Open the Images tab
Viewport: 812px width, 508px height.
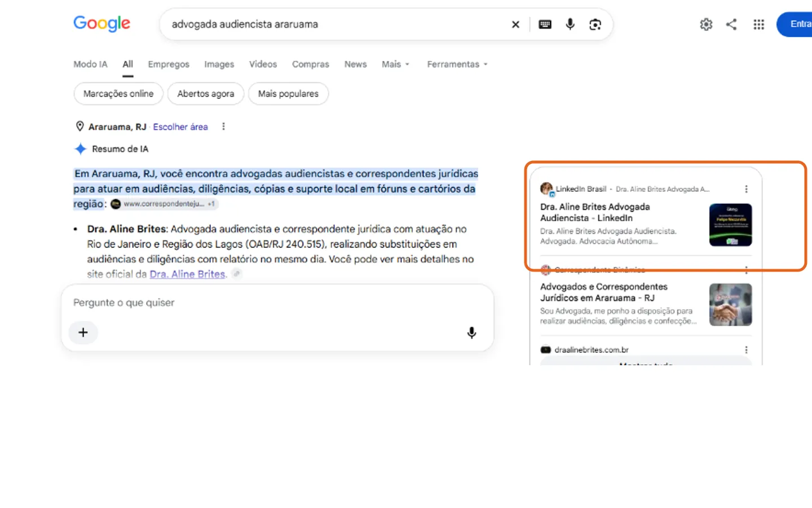tap(219, 64)
